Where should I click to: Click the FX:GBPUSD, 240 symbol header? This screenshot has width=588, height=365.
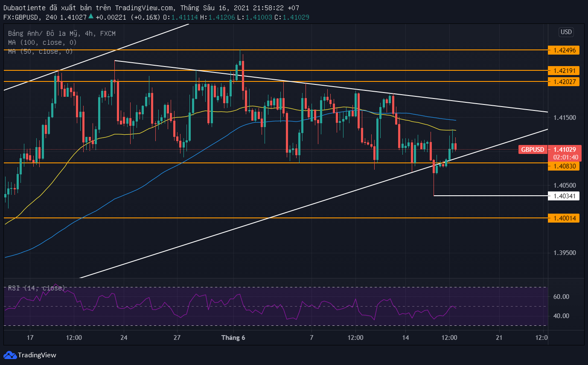[x=30, y=17]
